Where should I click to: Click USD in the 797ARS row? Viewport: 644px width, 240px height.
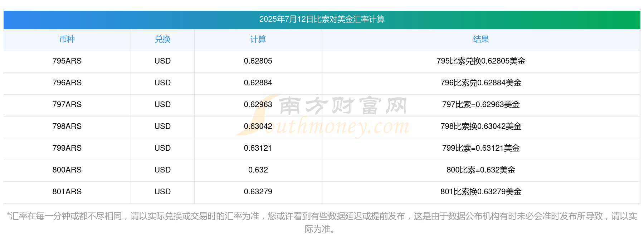click(162, 105)
